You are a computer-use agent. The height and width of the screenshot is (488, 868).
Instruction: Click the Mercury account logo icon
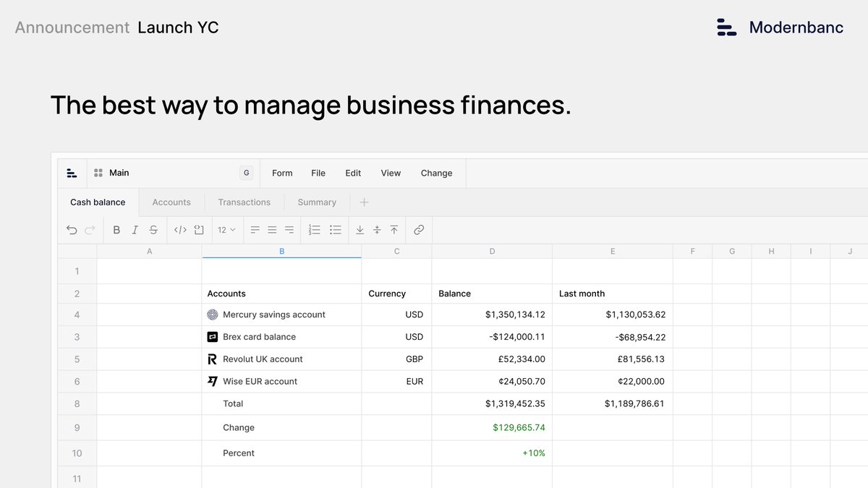[x=213, y=314]
